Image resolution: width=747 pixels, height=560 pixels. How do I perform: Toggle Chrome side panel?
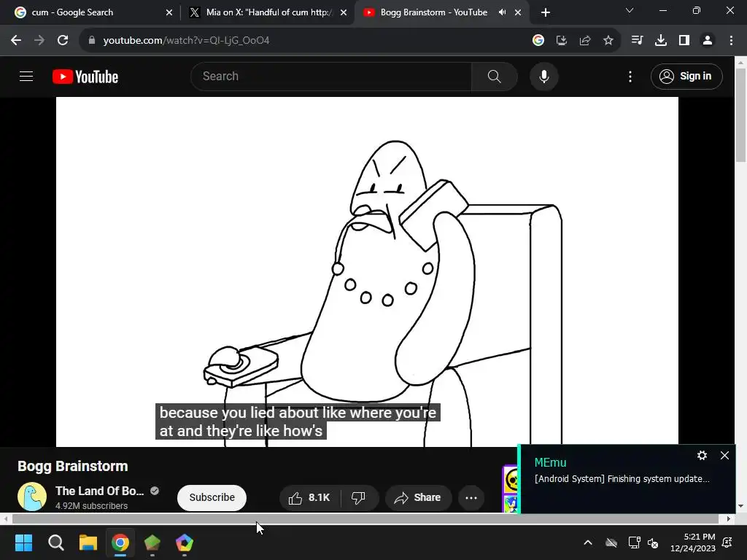[684, 41]
